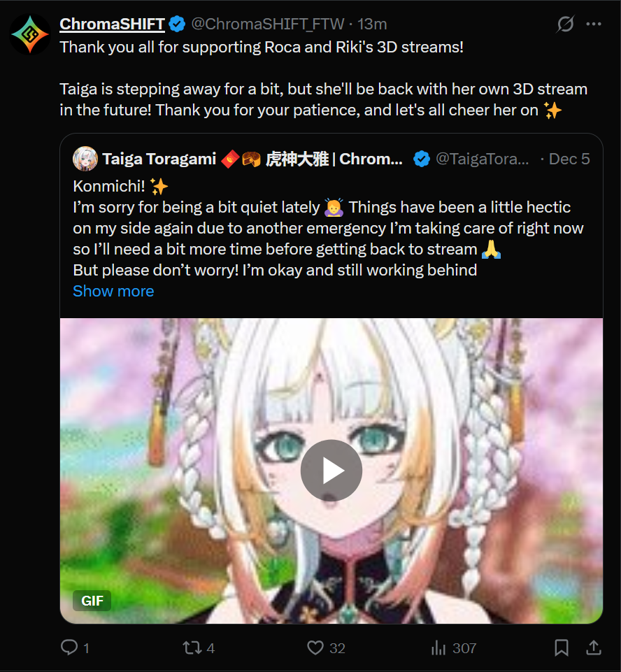Click ChromaSHIFT's blue verified badge
This screenshot has width=621, height=672.
pyautogui.click(x=177, y=24)
